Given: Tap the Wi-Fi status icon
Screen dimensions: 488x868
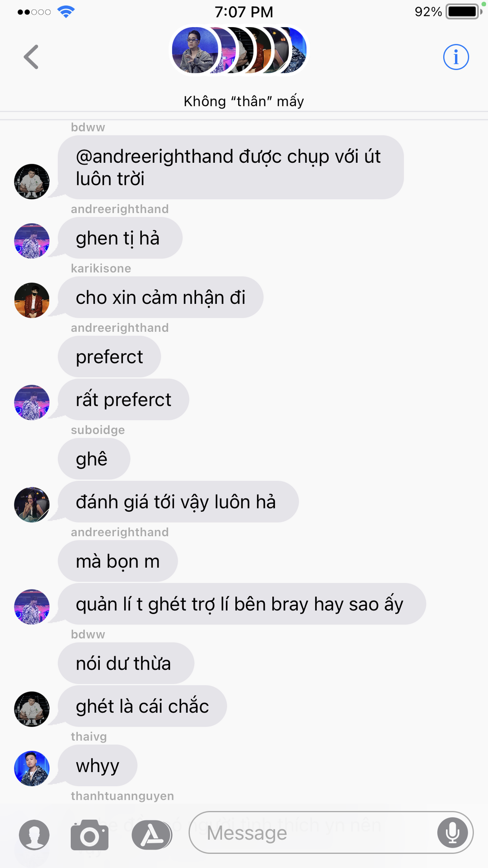Looking at the screenshot, I should [x=66, y=12].
